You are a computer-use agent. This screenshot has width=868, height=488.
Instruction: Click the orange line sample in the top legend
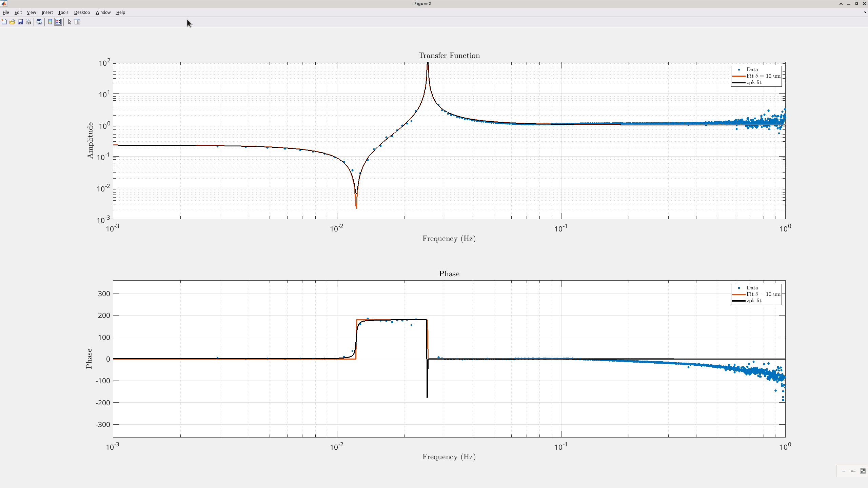pos(739,76)
